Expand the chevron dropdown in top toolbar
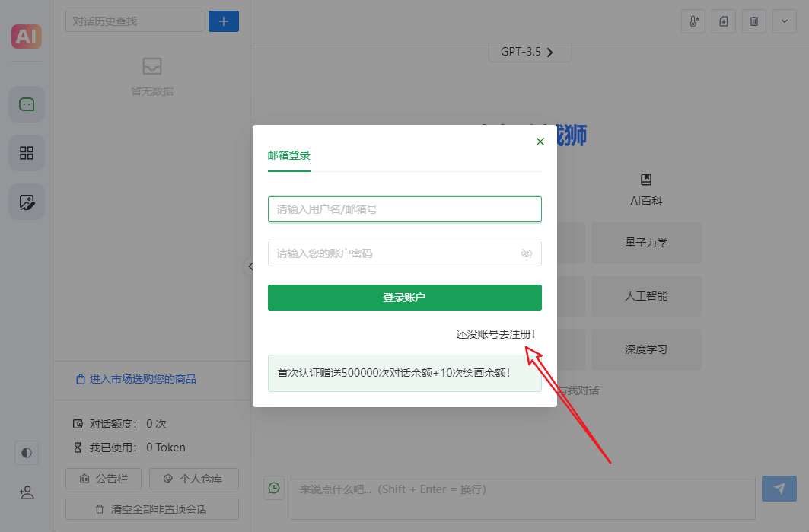The image size is (809, 532). tap(785, 21)
